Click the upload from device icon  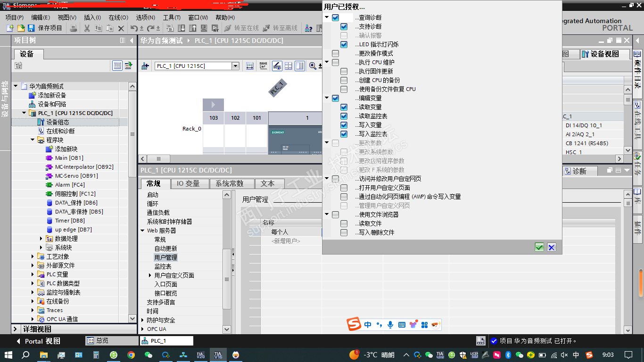click(193, 28)
